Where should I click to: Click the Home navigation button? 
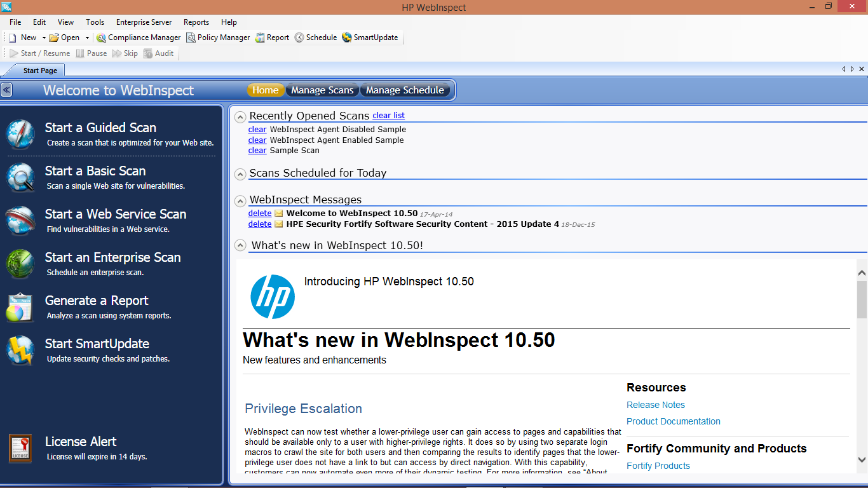point(266,90)
